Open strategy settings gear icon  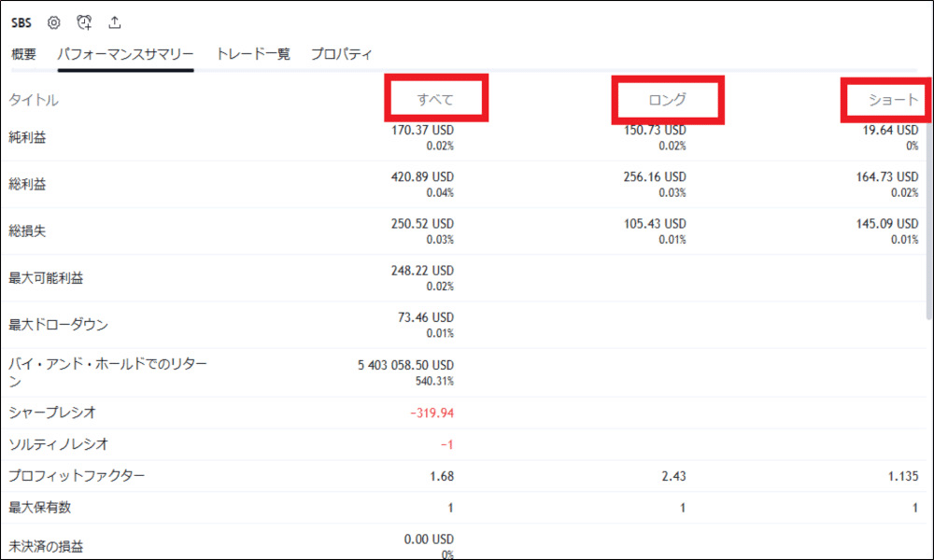[54, 22]
